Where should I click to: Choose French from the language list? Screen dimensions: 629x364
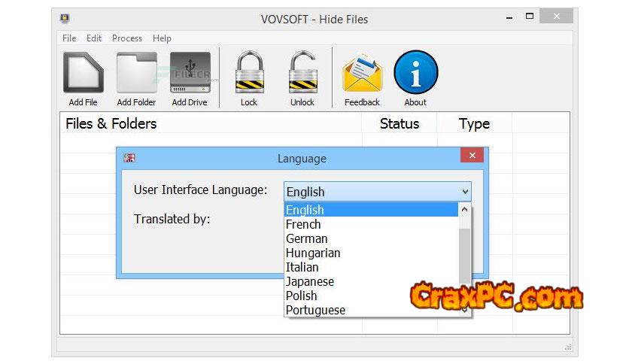click(371, 224)
